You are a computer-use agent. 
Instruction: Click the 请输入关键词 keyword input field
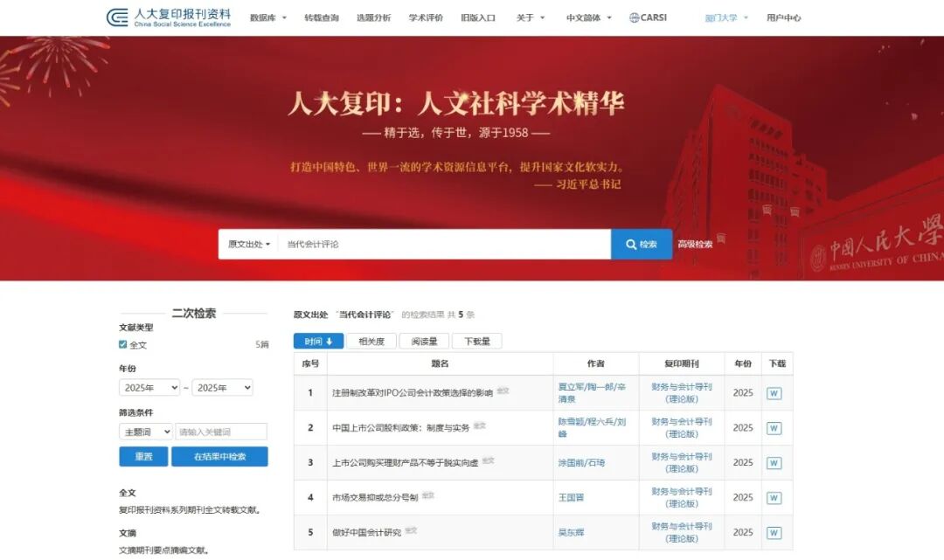pos(221,432)
